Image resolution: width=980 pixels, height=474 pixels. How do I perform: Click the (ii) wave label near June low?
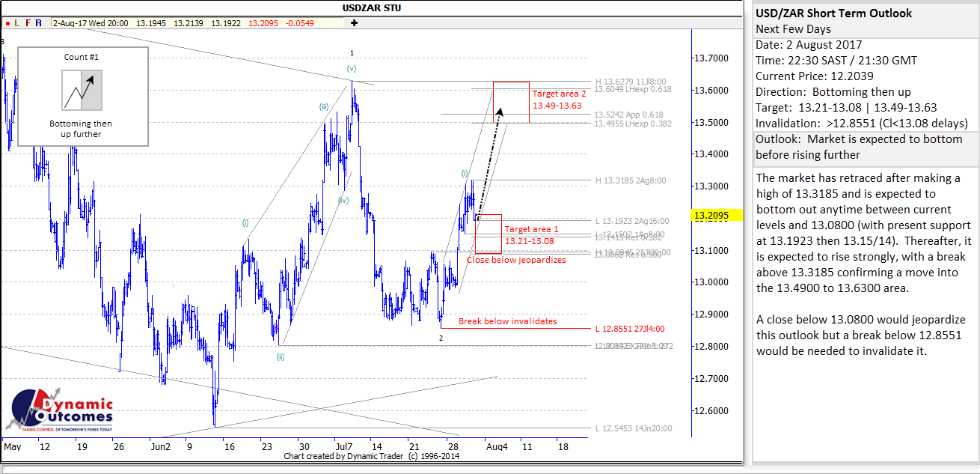(x=281, y=356)
